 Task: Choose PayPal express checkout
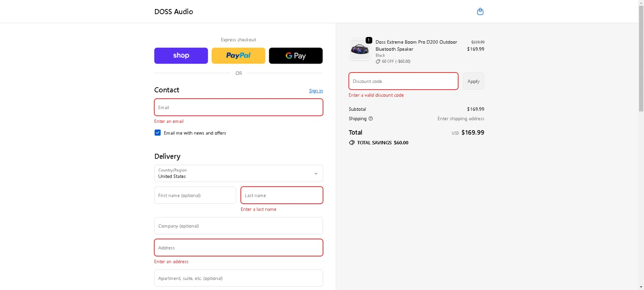click(238, 56)
